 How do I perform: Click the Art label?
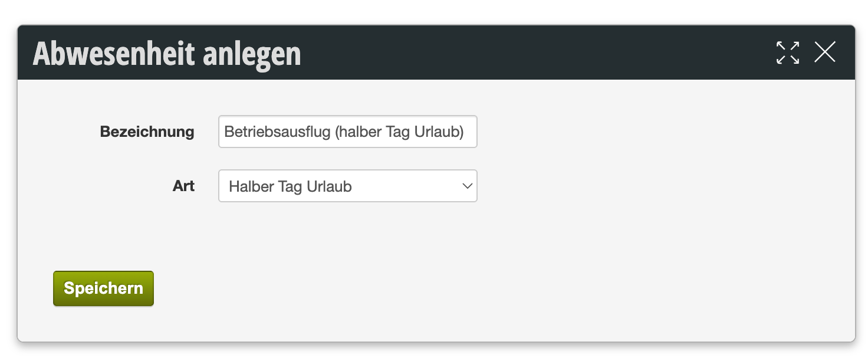[x=183, y=186]
